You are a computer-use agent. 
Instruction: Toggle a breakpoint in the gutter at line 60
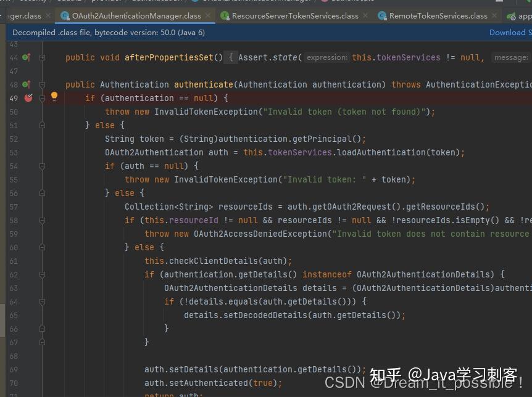(28, 247)
